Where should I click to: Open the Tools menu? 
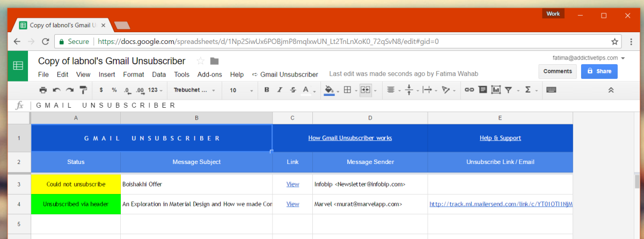pos(182,74)
